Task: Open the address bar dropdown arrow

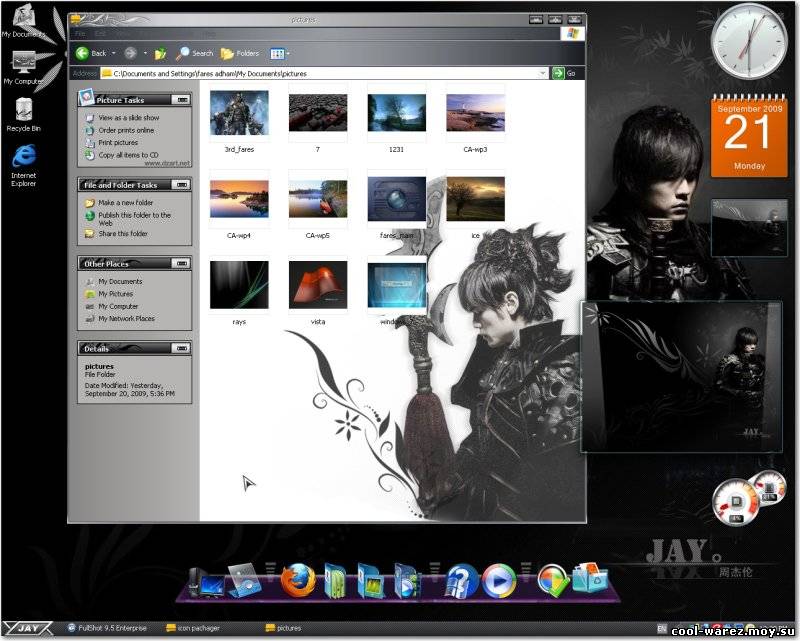Action: [542, 73]
